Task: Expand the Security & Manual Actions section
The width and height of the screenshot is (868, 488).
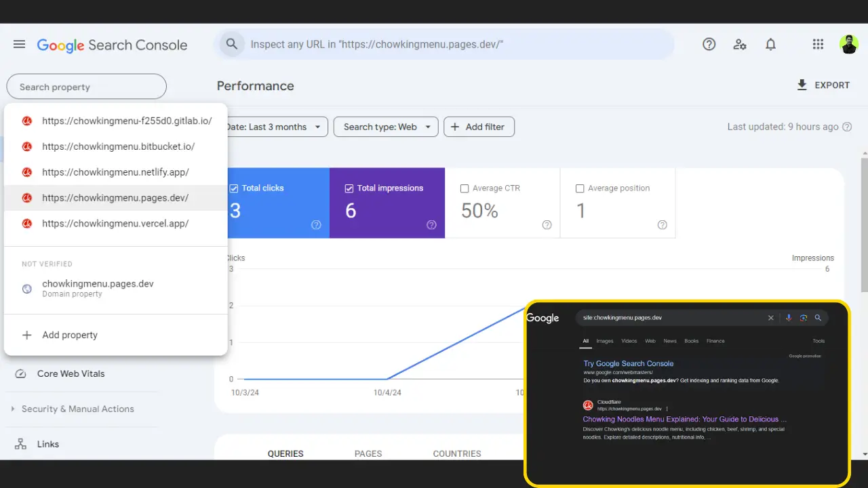Action: (x=14, y=409)
